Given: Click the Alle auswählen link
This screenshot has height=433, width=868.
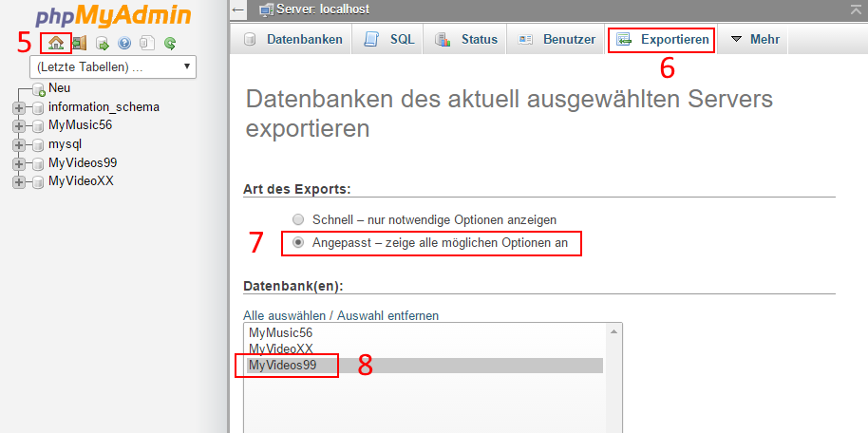Looking at the screenshot, I should [284, 315].
